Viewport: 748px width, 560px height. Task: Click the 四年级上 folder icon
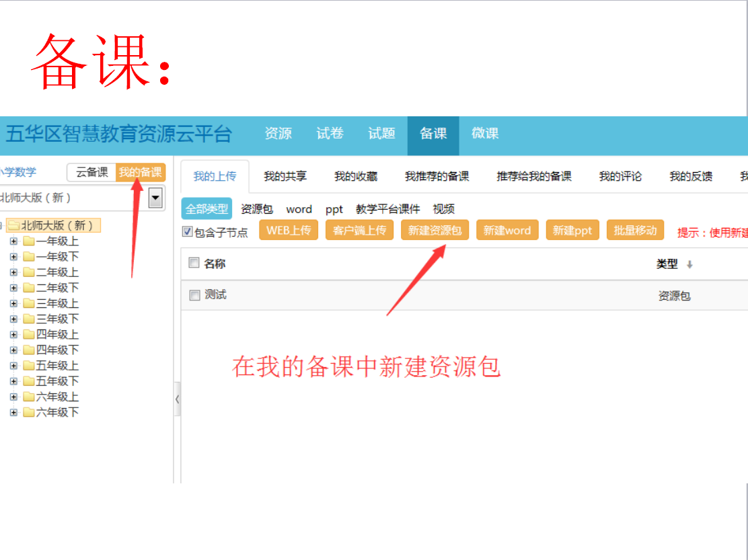[29, 334]
